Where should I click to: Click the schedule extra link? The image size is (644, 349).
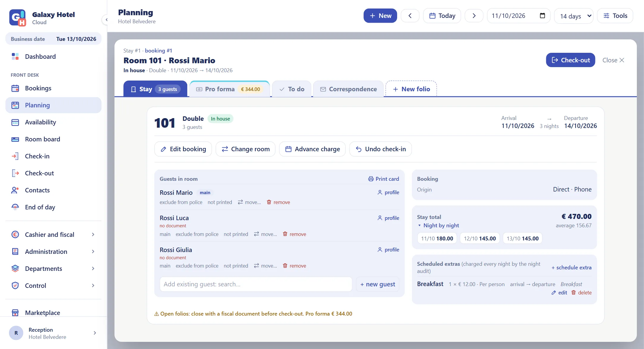point(572,268)
